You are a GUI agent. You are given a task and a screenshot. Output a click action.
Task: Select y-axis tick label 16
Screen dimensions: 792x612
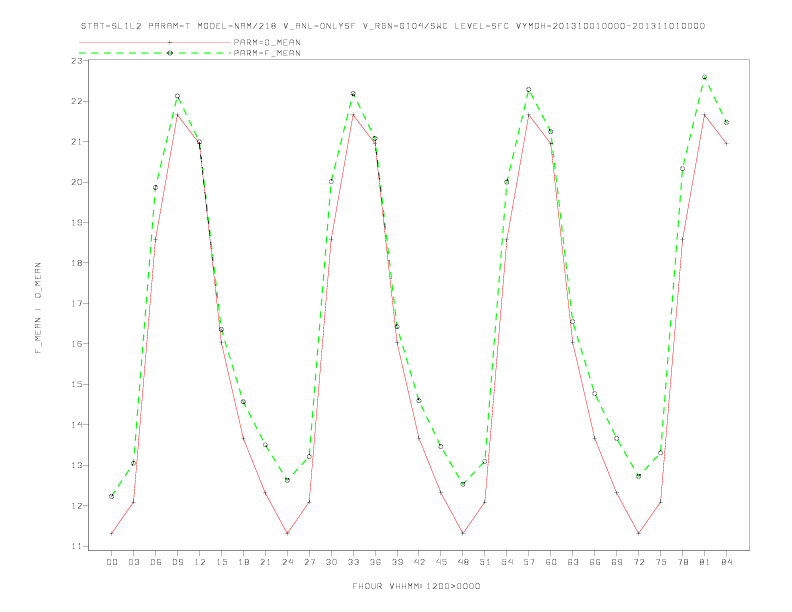(x=77, y=344)
